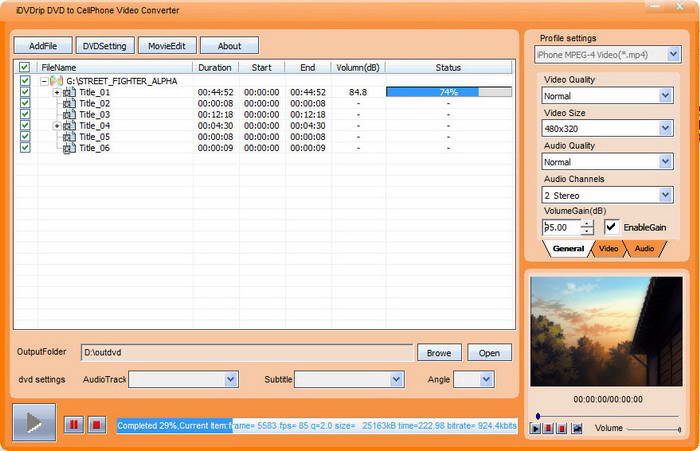700x451 pixels.
Task: Click the film icon beside Title_05
Action: pos(69,137)
